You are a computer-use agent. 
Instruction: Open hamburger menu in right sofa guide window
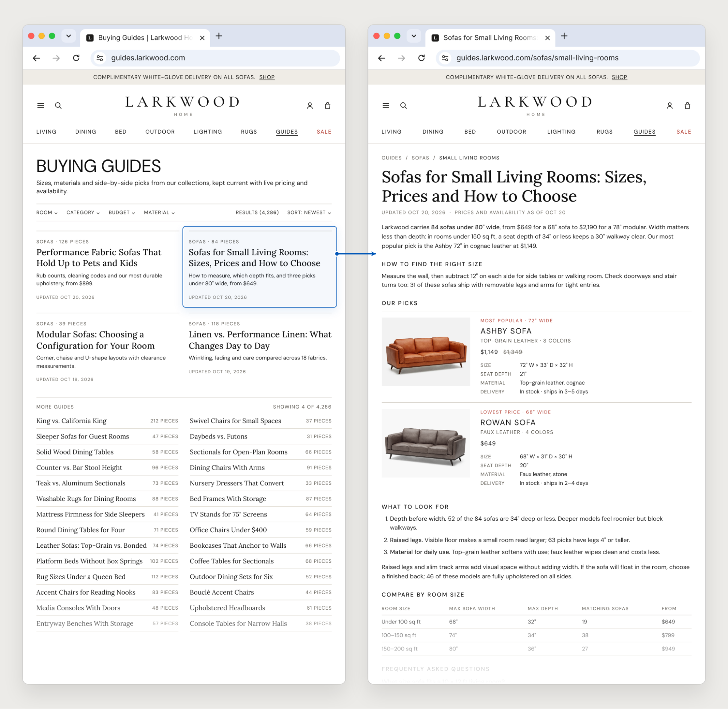tap(386, 106)
